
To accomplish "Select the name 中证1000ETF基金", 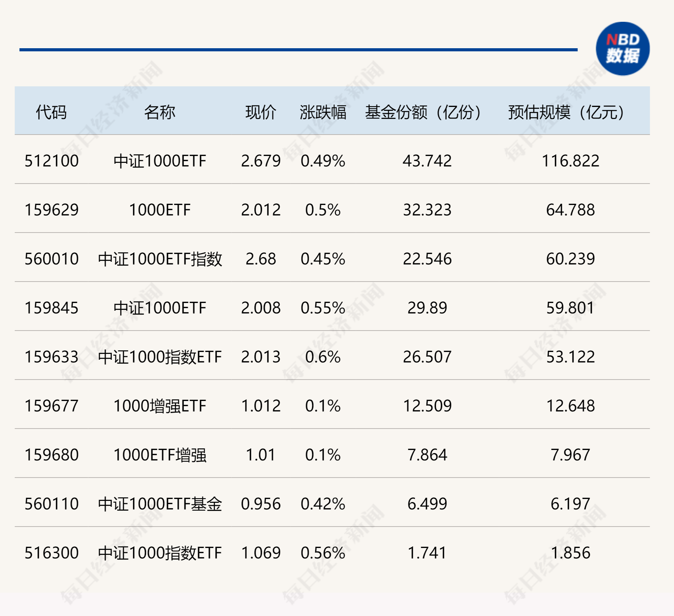I will [160, 504].
